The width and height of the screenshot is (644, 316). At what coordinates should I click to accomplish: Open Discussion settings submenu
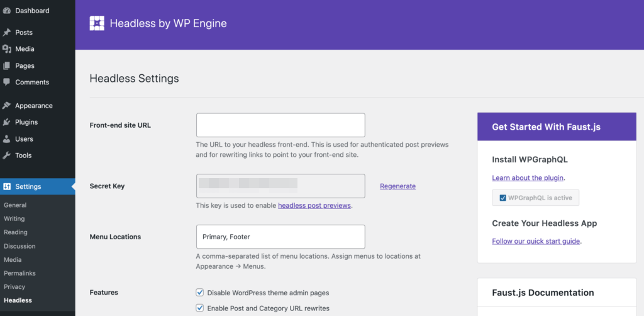coord(19,246)
